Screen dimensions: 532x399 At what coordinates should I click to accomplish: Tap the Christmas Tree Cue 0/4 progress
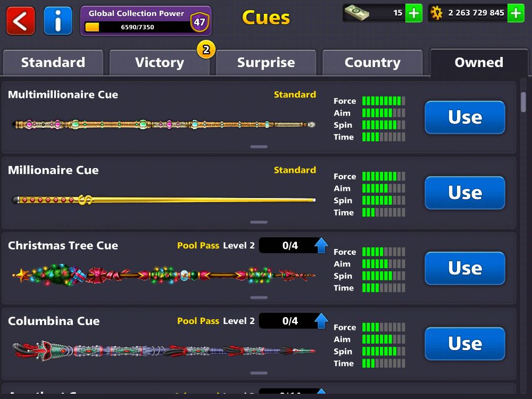(290, 245)
